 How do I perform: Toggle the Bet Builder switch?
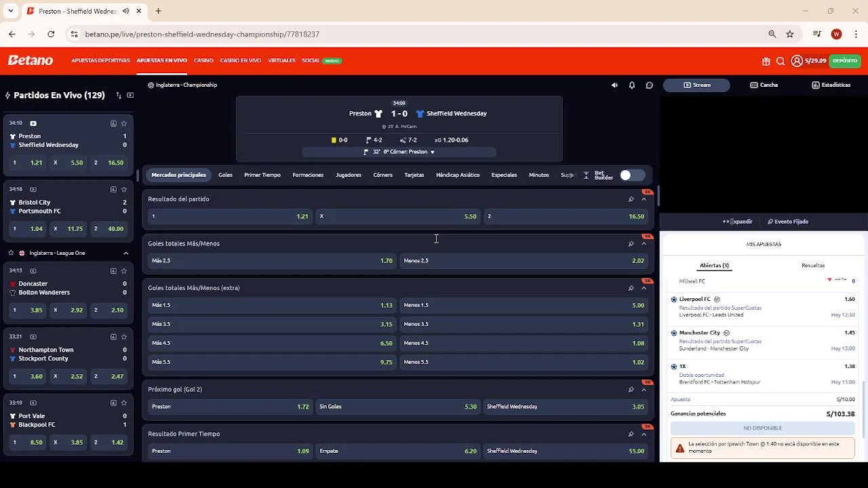click(x=632, y=176)
